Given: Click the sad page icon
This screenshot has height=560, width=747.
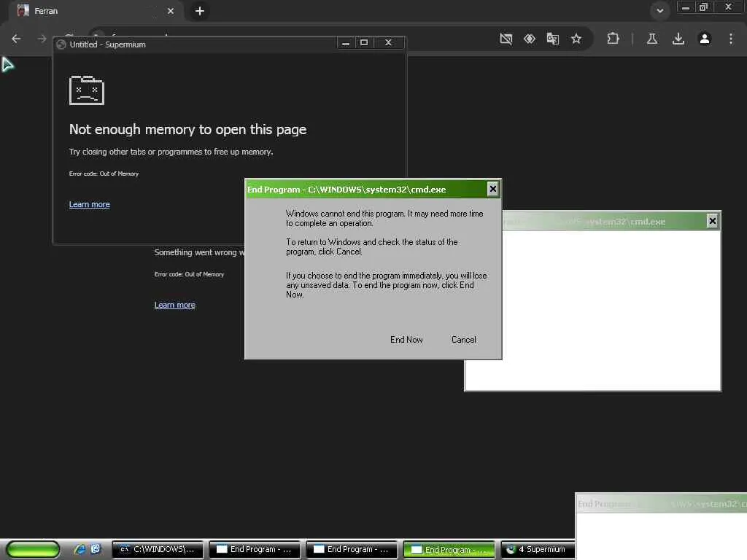Looking at the screenshot, I should 87,90.
